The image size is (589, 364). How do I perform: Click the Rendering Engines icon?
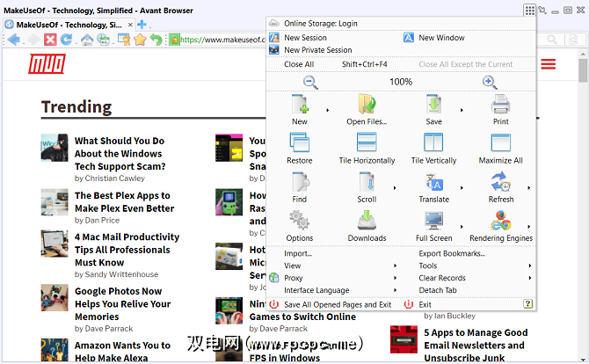click(501, 220)
